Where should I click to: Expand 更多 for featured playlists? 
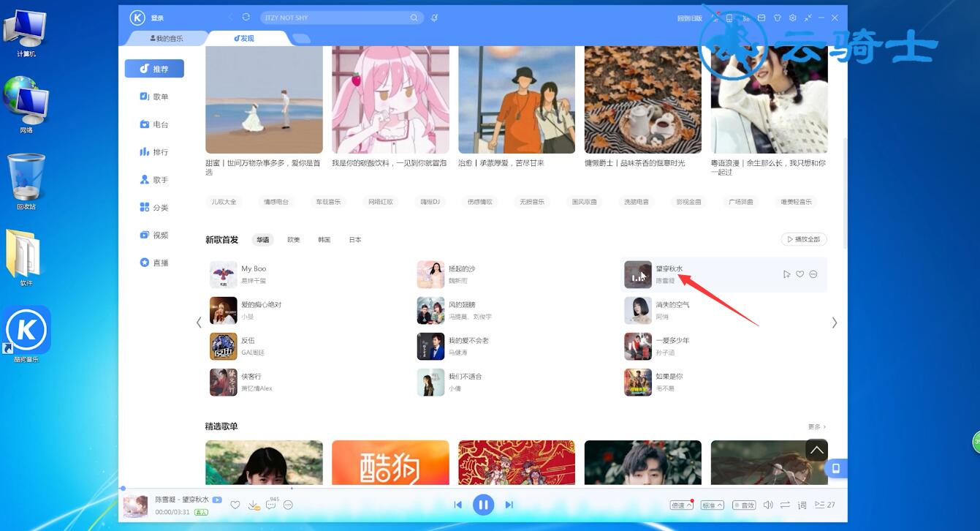(x=817, y=426)
